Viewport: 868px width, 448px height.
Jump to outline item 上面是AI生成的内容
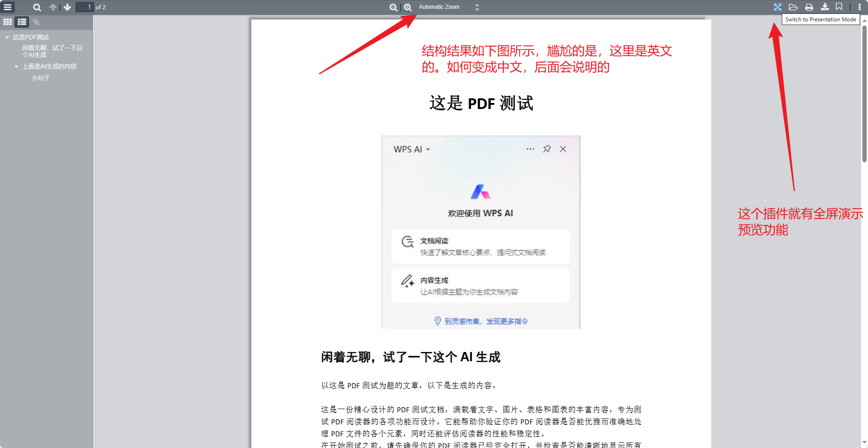(x=50, y=66)
